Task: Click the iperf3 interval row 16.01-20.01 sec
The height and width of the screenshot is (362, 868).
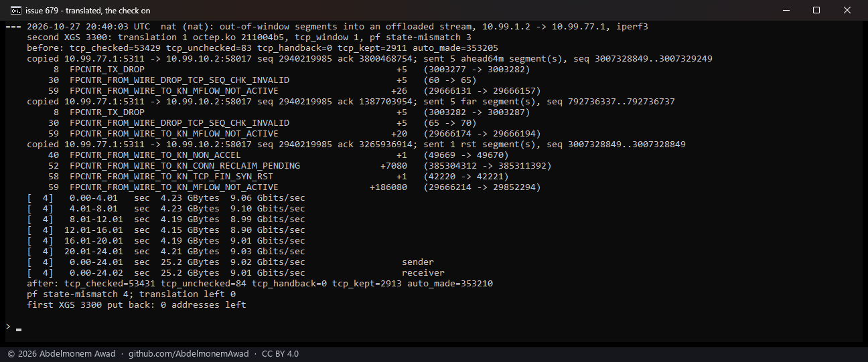Action: tap(166, 241)
